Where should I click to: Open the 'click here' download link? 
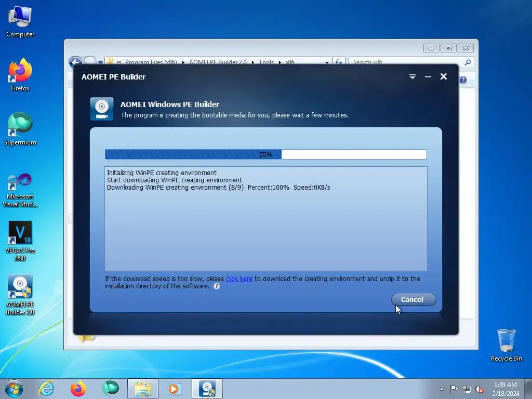pos(239,278)
